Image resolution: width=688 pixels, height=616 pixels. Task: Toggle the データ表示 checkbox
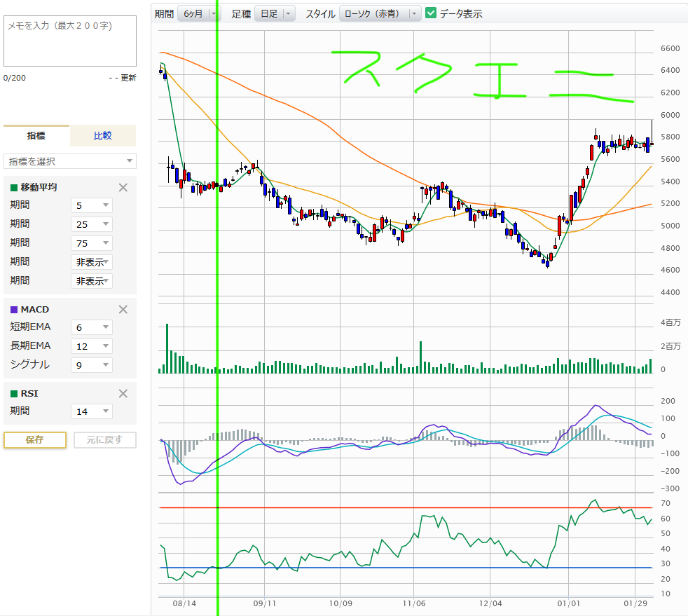tap(431, 13)
